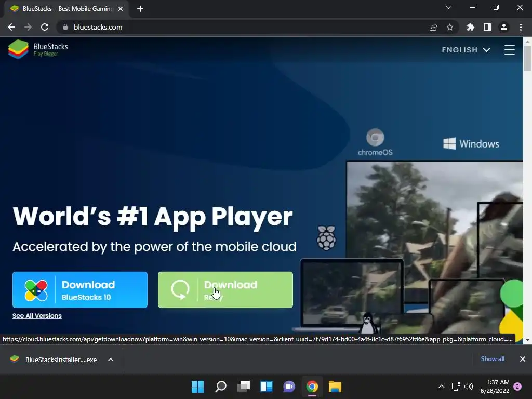Expand options for BlueStacksInstaller download
Image resolution: width=532 pixels, height=399 pixels.
(x=111, y=360)
